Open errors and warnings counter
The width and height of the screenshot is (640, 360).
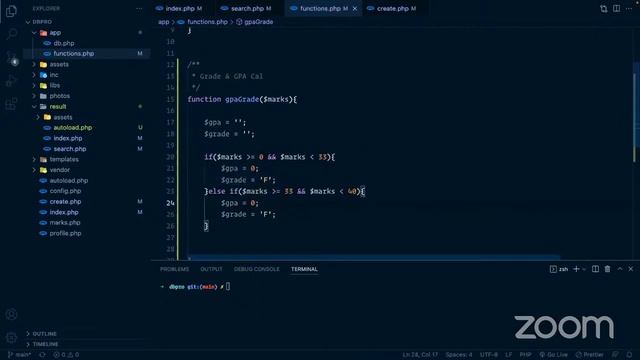pyautogui.click(x=66, y=355)
